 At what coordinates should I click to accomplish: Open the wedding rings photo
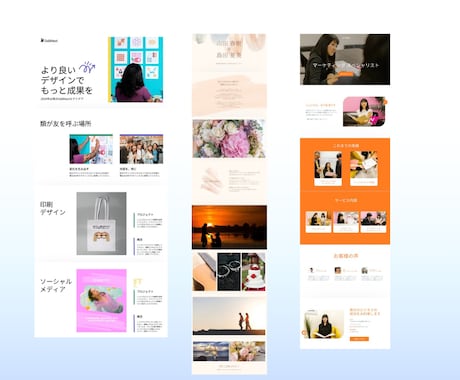pos(229,272)
